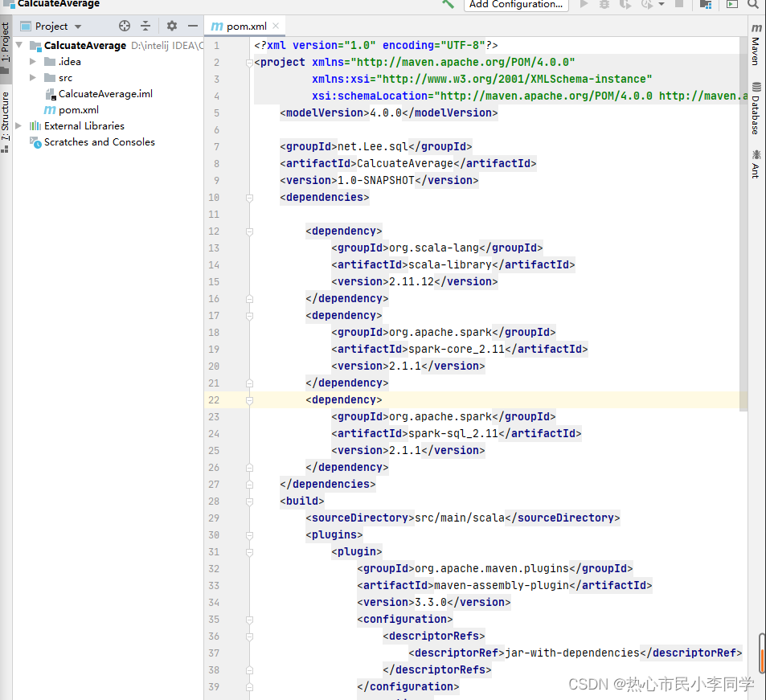766x700 pixels.
Task: Click modelVersion value 4.0.0
Action: pos(386,113)
